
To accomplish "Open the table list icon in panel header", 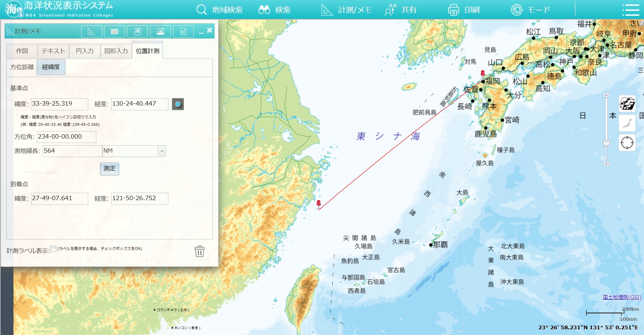I will coord(114,32).
